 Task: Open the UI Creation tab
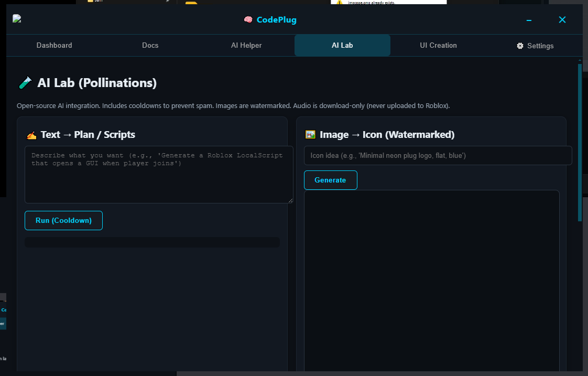pyautogui.click(x=438, y=45)
